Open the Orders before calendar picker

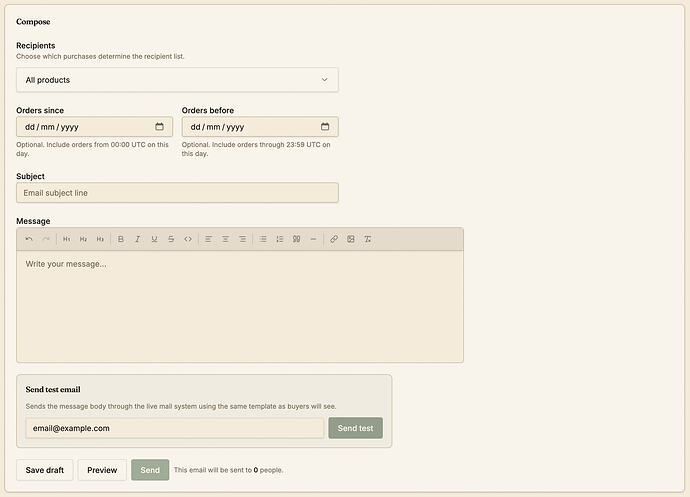325,127
